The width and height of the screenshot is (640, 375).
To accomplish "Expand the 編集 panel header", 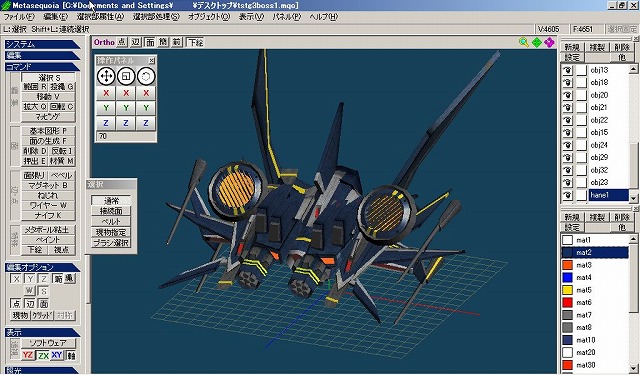I will tap(42, 55).
